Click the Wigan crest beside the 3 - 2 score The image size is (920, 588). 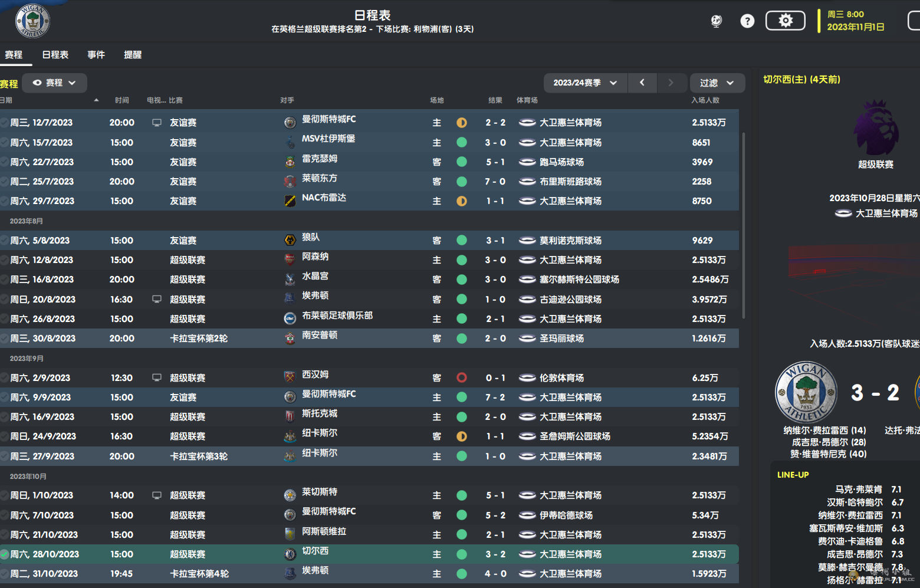(x=806, y=392)
